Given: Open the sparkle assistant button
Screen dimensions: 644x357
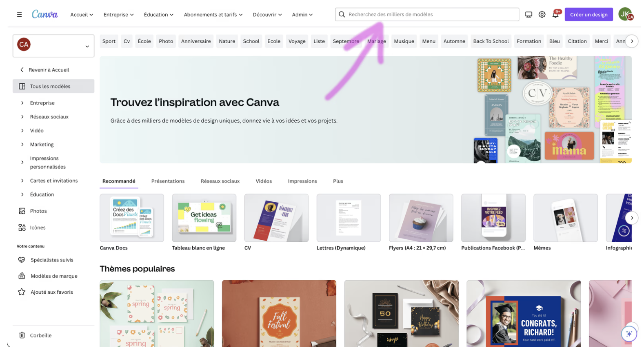Looking at the screenshot, I should coord(629,334).
